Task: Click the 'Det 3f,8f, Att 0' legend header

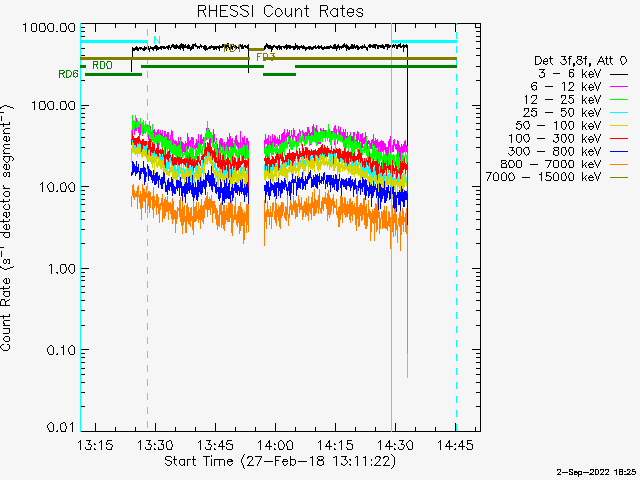Action: tap(580, 61)
